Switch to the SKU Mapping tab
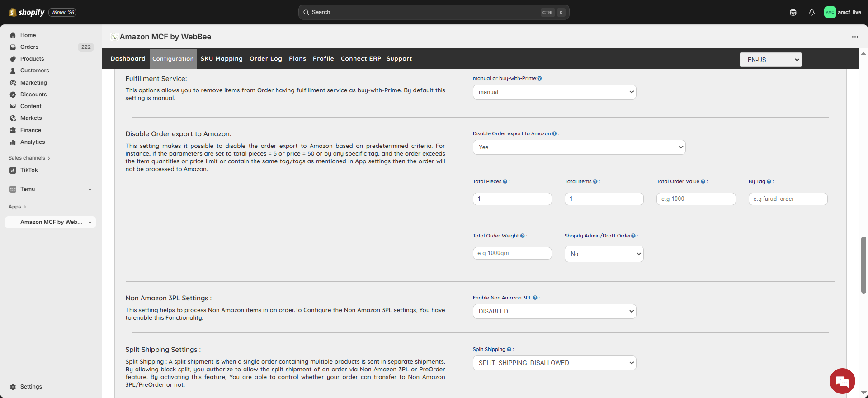The width and height of the screenshot is (868, 398). [x=222, y=59]
